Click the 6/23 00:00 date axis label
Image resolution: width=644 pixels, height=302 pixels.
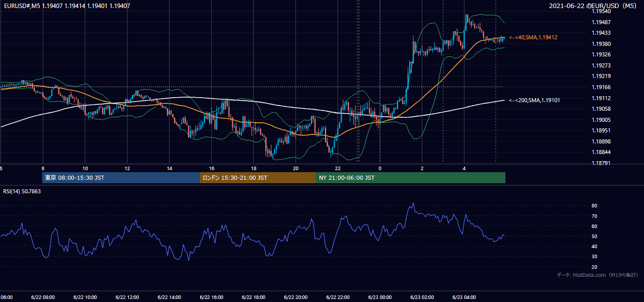tap(380, 297)
